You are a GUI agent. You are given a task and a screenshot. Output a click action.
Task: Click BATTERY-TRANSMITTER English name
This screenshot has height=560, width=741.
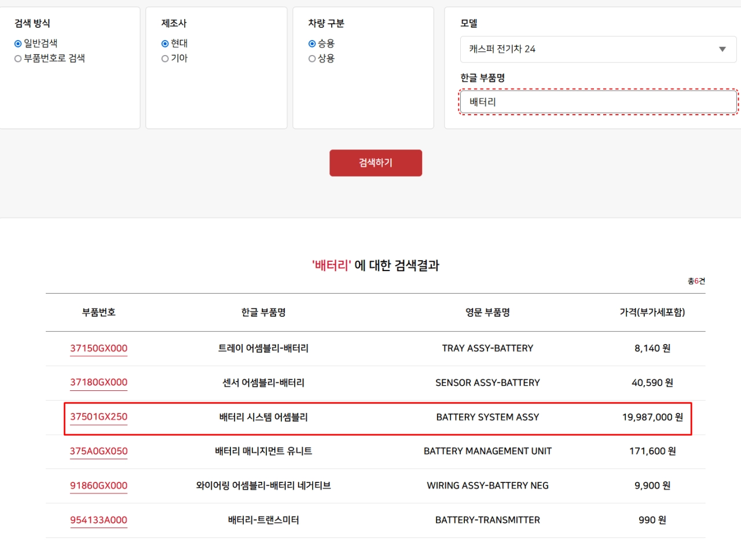(x=487, y=520)
